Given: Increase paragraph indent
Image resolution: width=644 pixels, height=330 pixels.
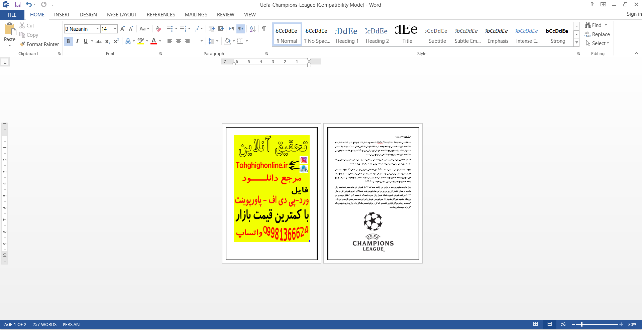Looking at the screenshot, I should pos(220,29).
